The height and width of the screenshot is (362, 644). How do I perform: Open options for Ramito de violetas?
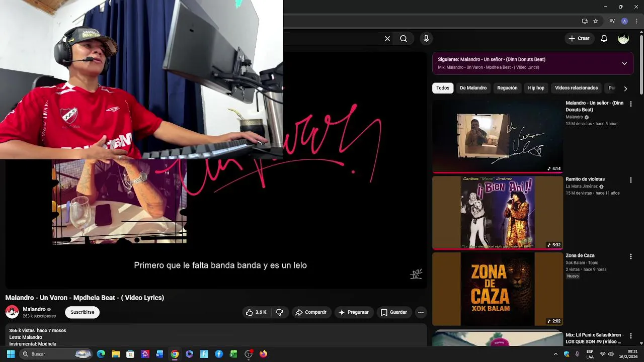(x=631, y=180)
